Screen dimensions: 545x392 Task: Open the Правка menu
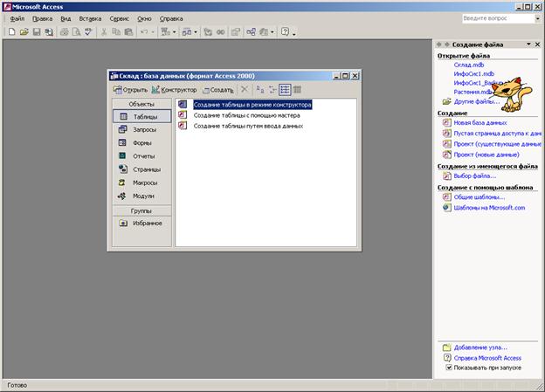click(43, 18)
